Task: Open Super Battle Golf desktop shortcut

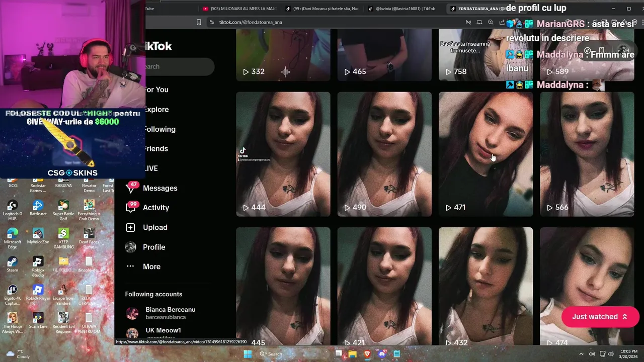Action: [63, 210]
